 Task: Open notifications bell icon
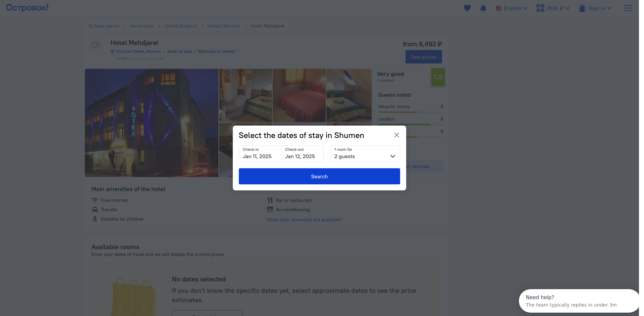(x=483, y=8)
